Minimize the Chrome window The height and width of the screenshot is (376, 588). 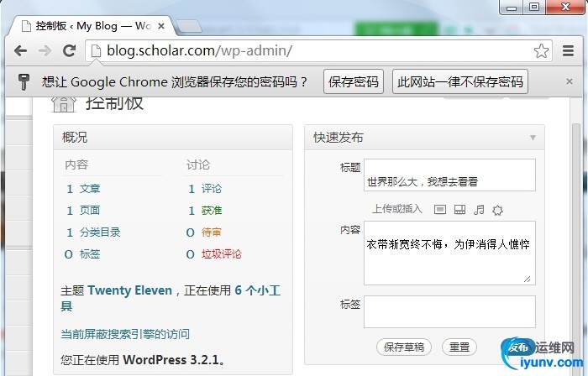(512, 7)
